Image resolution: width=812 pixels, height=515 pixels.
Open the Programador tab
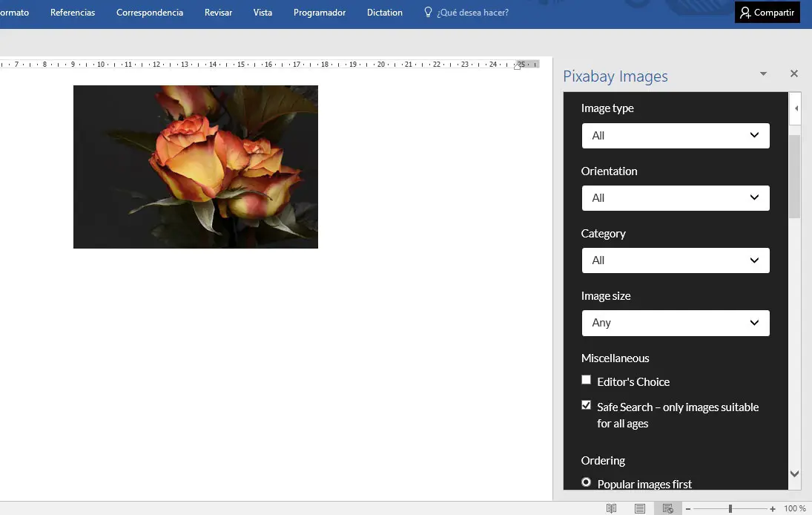pyautogui.click(x=320, y=13)
